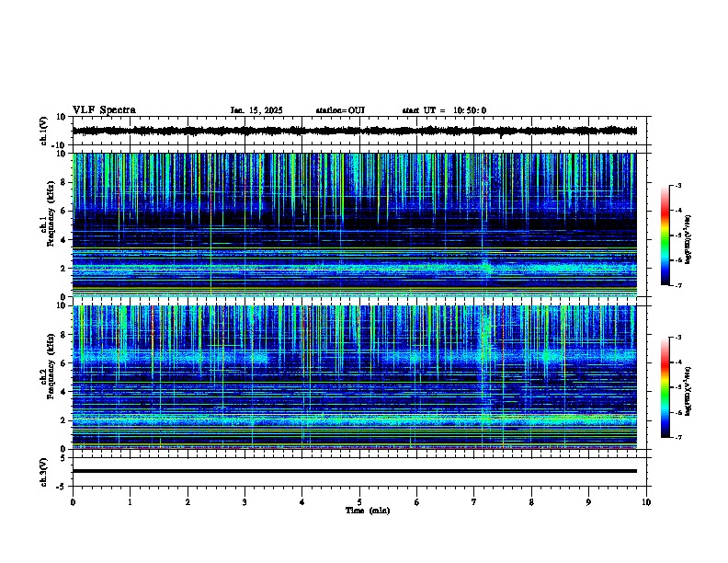Screen dimensions: 728x563
Task: Click the "8" tick on ch.2 frequency axis
Action: click(63, 335)
